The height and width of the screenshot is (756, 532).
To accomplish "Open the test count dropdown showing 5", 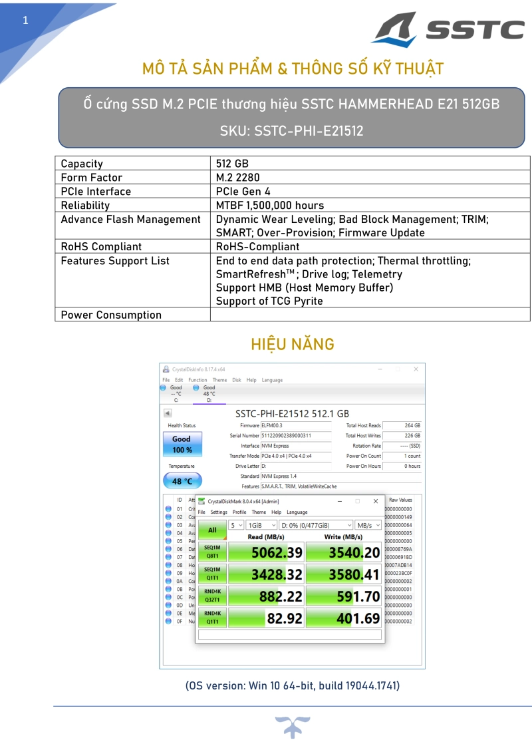I will click(235, 524).
